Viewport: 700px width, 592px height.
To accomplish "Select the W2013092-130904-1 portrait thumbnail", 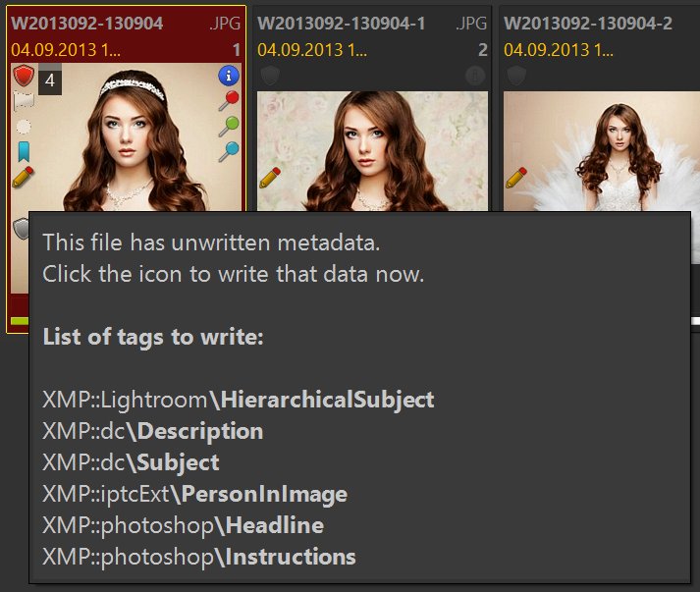I will [x=372, y=151].
